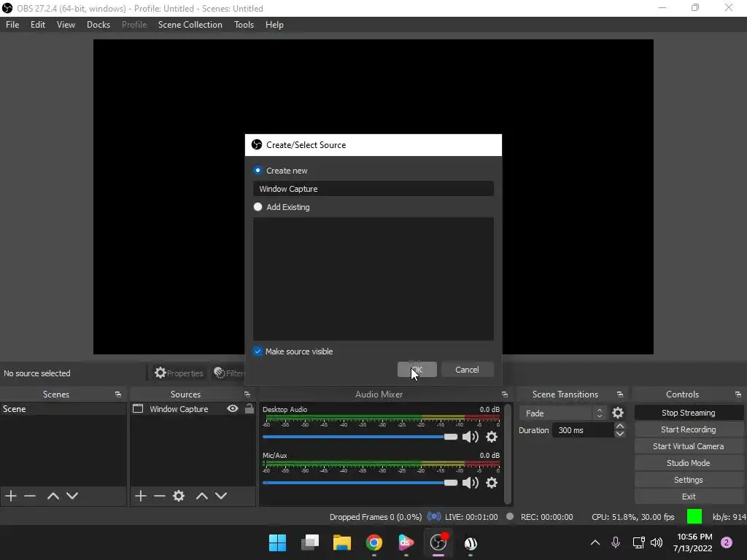Pop out the Scene Transitions dock

(x=620, y=394)
